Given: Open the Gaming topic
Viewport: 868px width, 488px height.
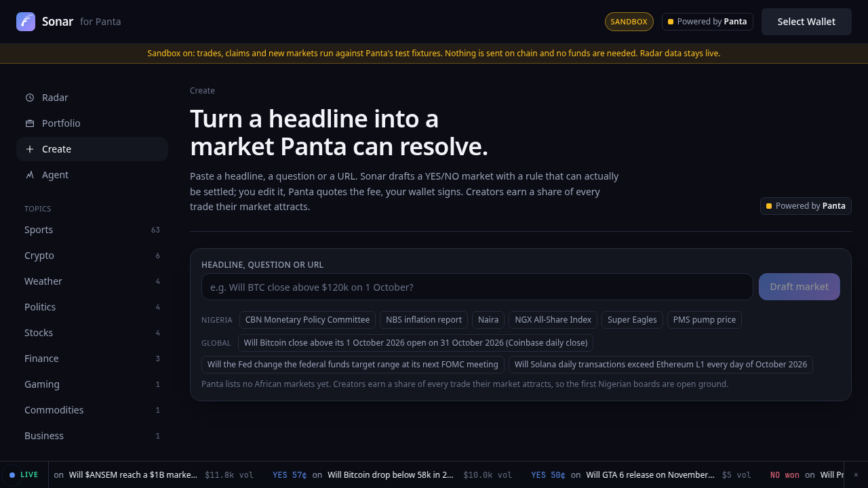Looking at the screenshot, I should pos(92,384).
